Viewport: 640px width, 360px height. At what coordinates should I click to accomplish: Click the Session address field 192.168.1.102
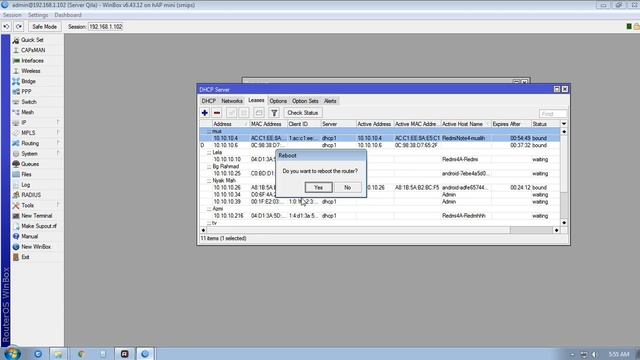tap(105, 27)
